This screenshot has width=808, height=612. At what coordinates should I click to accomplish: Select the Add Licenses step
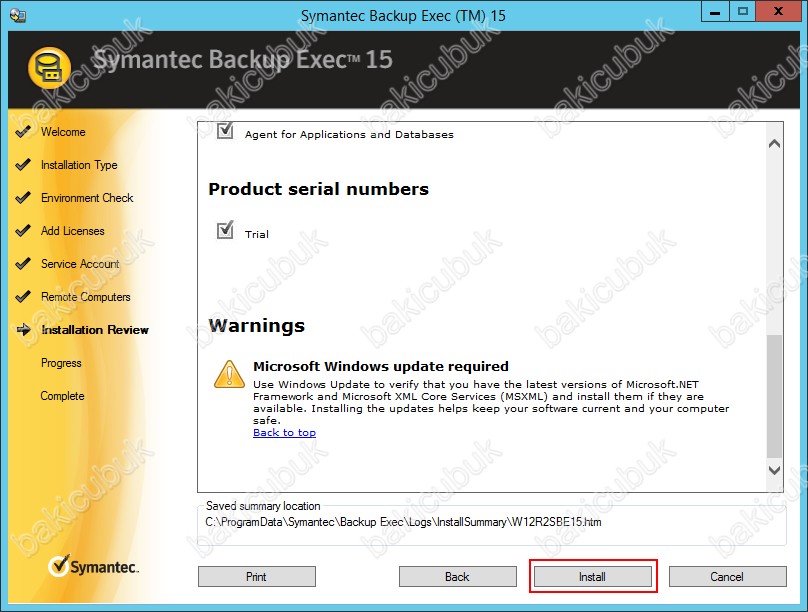click(73, 231)
